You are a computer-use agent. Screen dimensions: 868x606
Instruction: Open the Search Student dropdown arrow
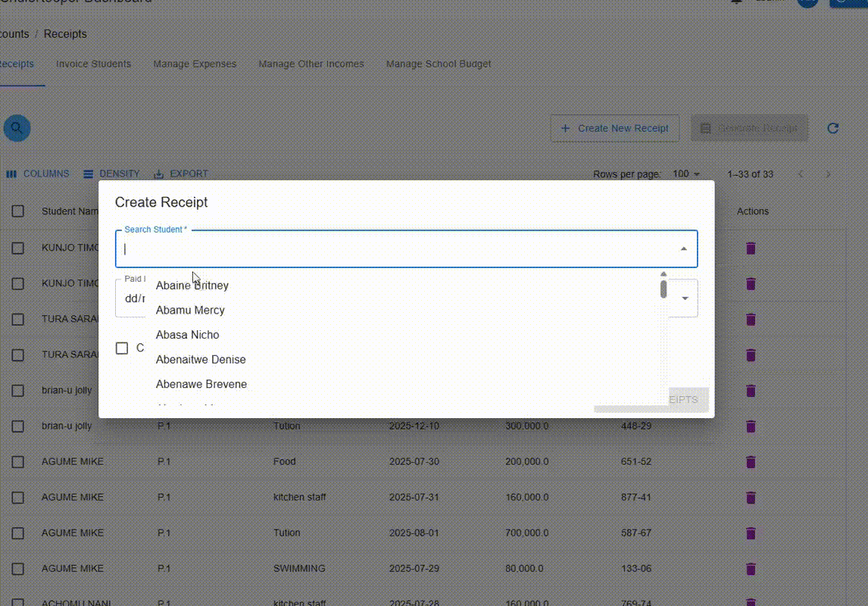[x=682, y=248]
